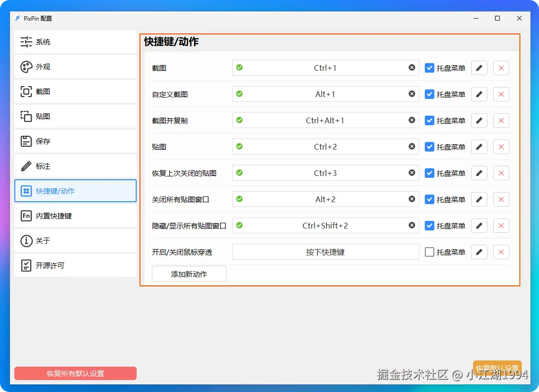Click the orange 恢复默认设置 button

click(x=497, y=368)
